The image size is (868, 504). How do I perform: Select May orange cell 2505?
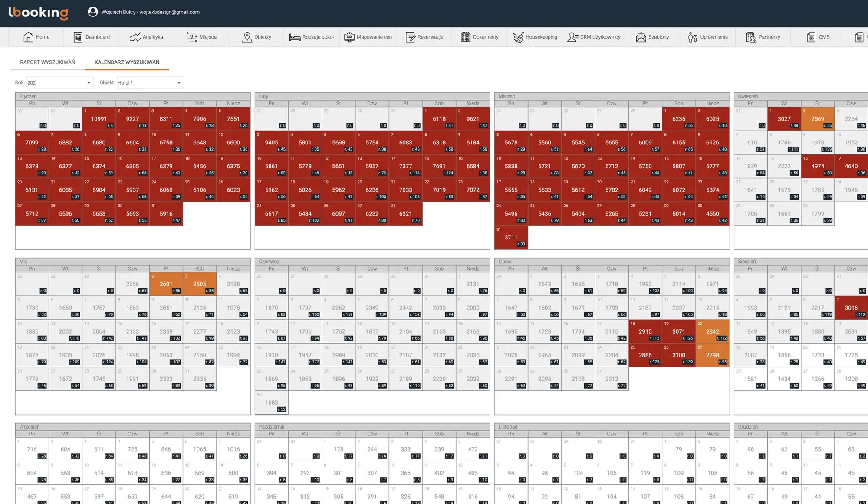200,284
